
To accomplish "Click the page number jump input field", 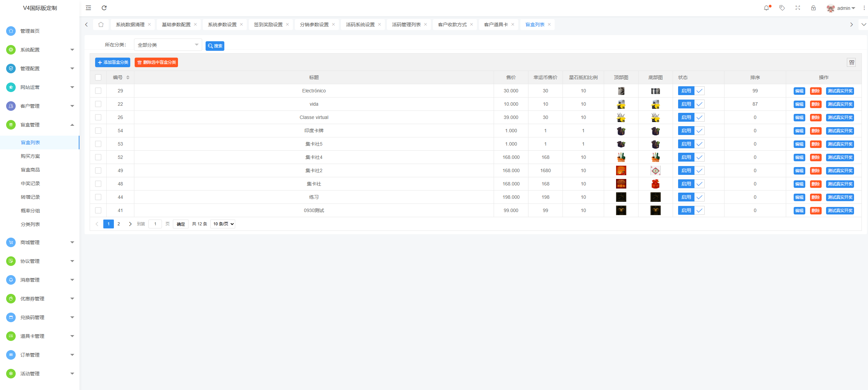I will click(x=155, y=224).
